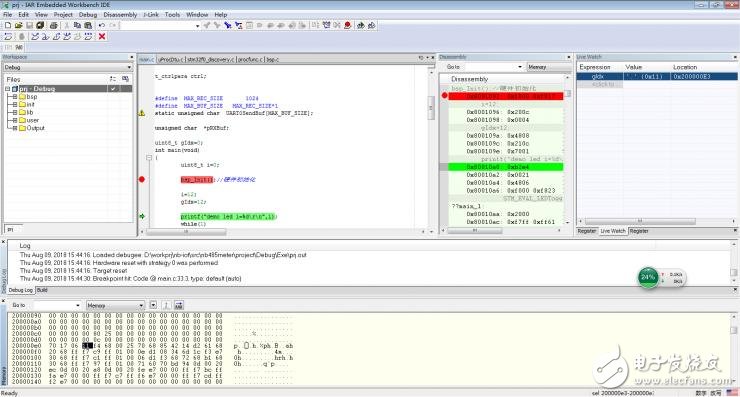Screen dimensions: 740x397
Task: Click the Toggle Breakpoint red dot toolbar icon
Action: pyautogui.click(x=348, y=25)
